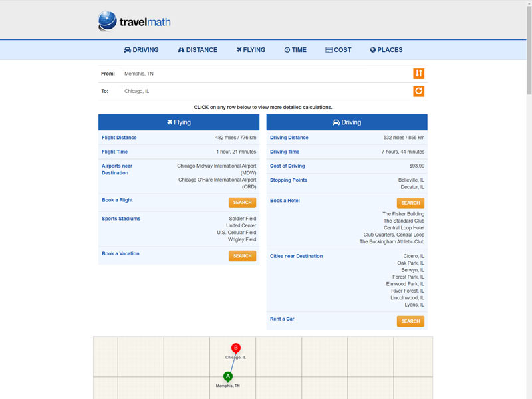Screen dimensions: 532x399
Task: Click the orange refresh recalculate icon
Action: pos(418,91)
